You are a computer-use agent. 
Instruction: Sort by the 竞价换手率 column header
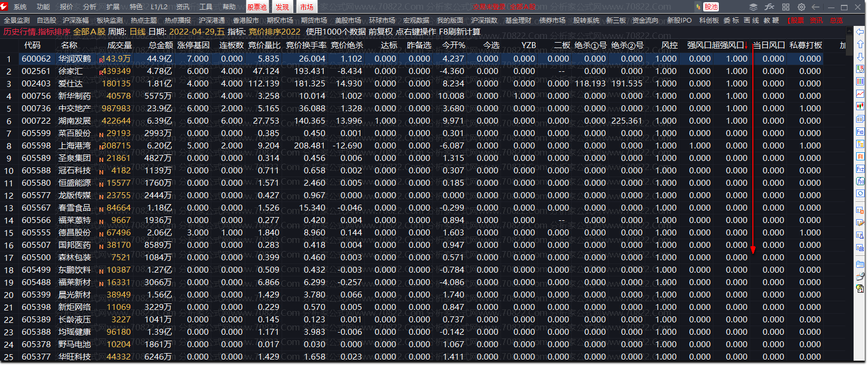[x=306, y=45]
